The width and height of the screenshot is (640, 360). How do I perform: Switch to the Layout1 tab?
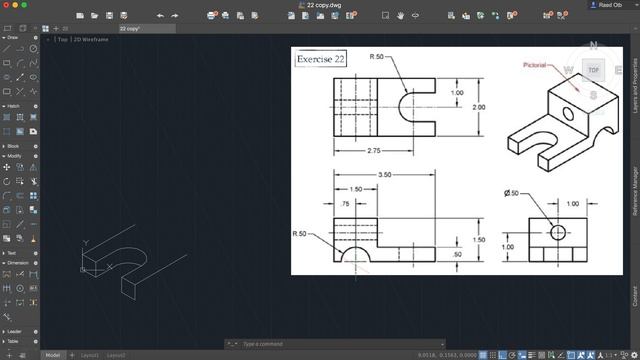coord(89,355)
